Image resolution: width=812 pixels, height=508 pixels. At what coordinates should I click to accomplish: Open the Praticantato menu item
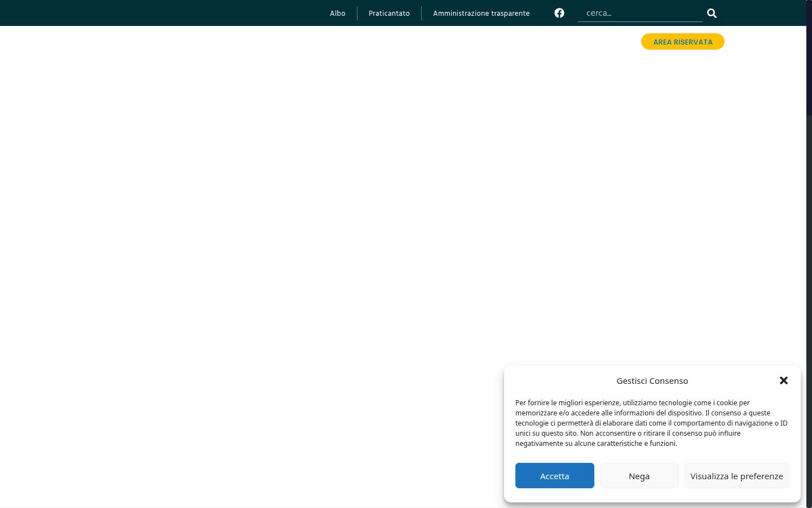tap(389, 13)
